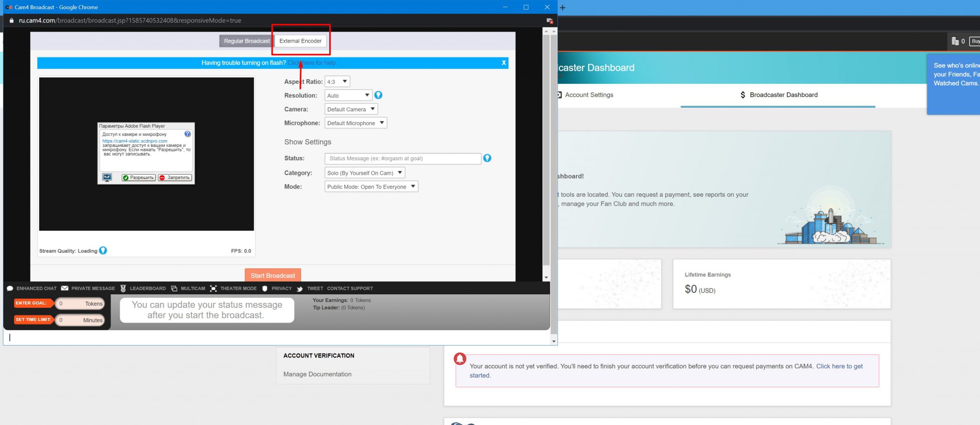Open the Leaderboard medal icon
The width and height of the screenshot is (980, 425).
[x=123, y=289]
